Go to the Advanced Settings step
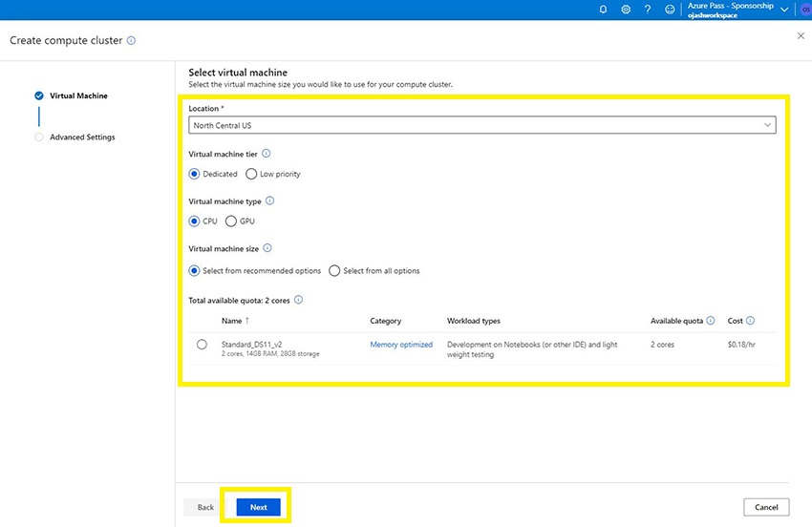 [82, 137]
